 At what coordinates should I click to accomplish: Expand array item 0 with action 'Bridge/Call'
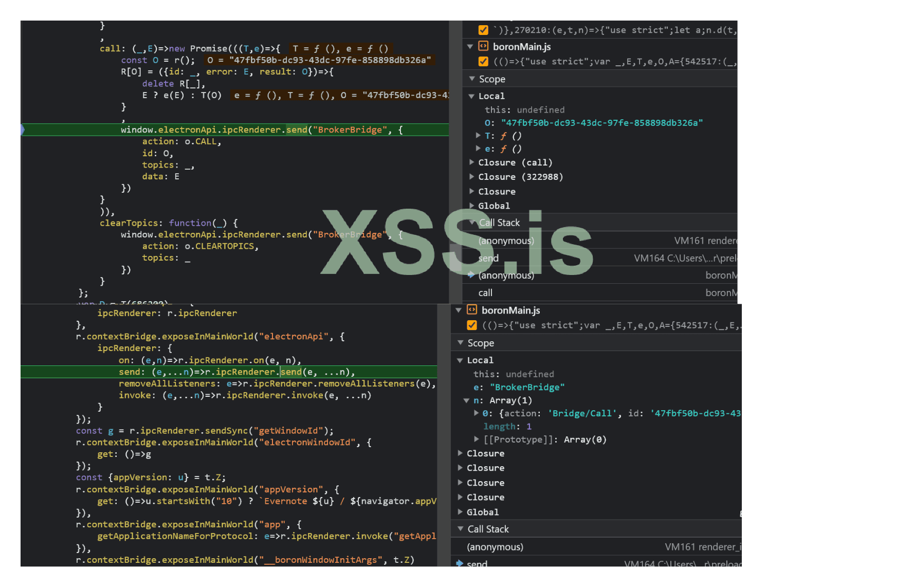(x=477, y=413)
